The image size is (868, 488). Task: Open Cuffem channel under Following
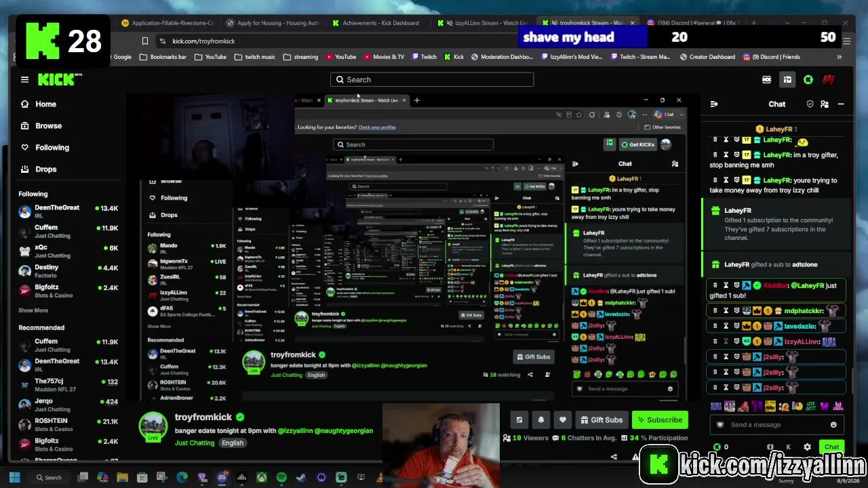click(x=68, y=232)
